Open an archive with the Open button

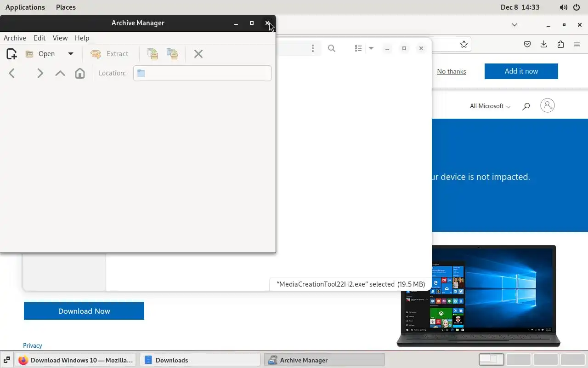click(40, 54)
